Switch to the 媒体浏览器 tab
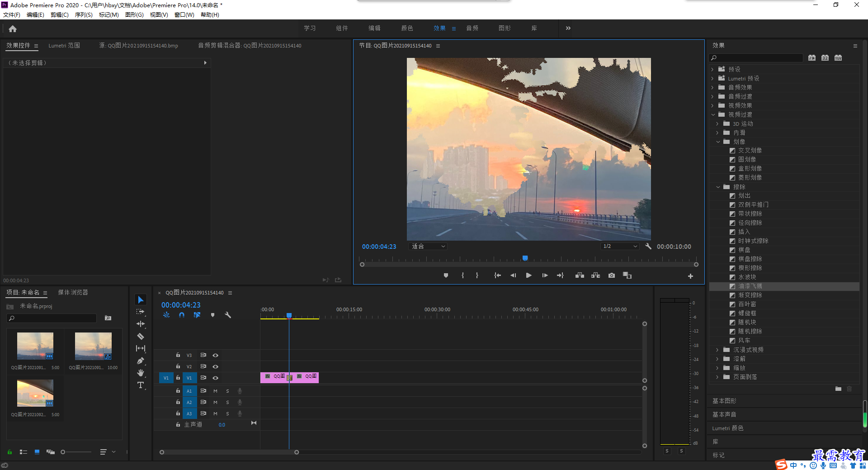868x470 pixels. [73, 293]
